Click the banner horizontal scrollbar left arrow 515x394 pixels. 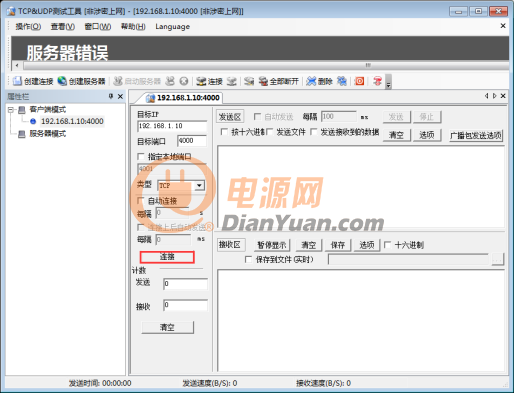pos(17,65)
